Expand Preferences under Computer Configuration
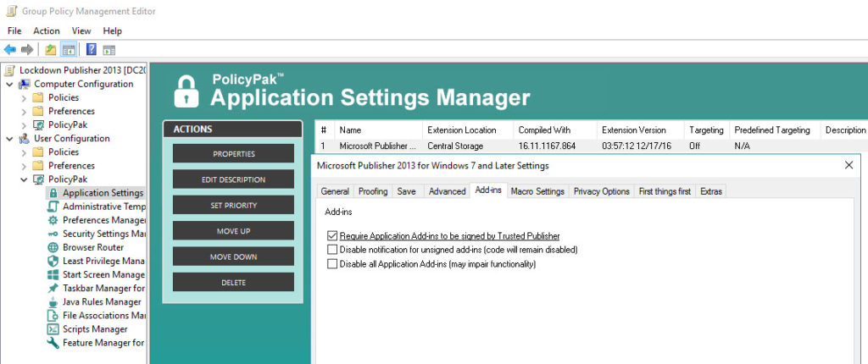Viewport: 868px width, 364px height. point(24,111)
